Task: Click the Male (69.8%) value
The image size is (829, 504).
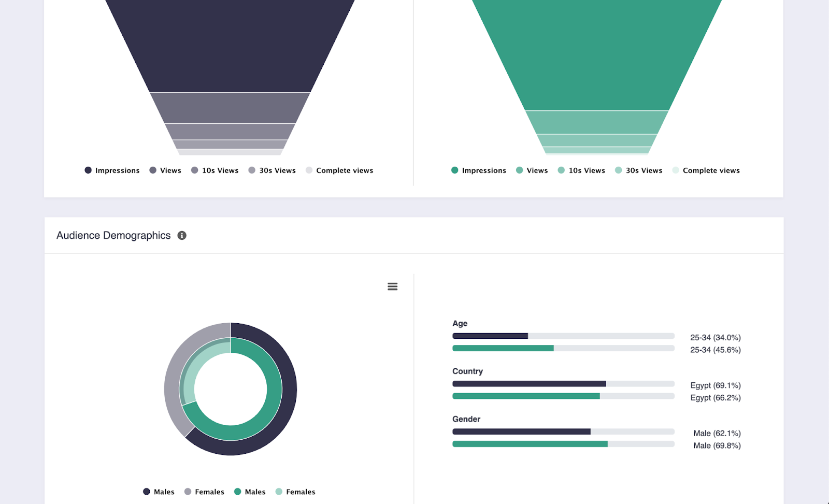Action: [717, 445]
